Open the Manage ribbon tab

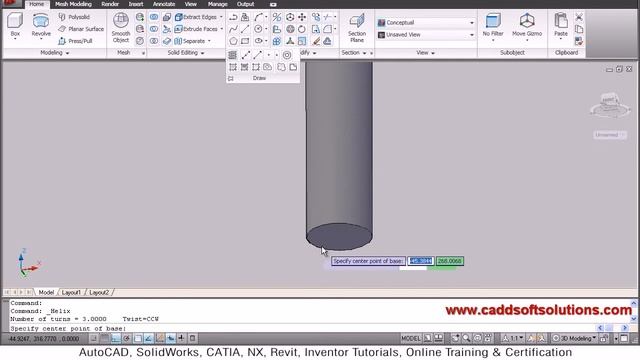(x=218, y=4)
